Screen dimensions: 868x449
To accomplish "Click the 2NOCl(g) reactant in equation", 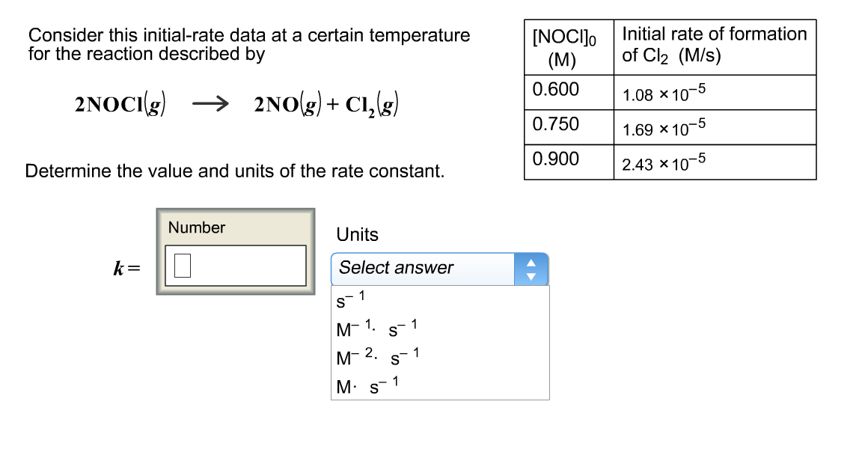I will (121, 105).
